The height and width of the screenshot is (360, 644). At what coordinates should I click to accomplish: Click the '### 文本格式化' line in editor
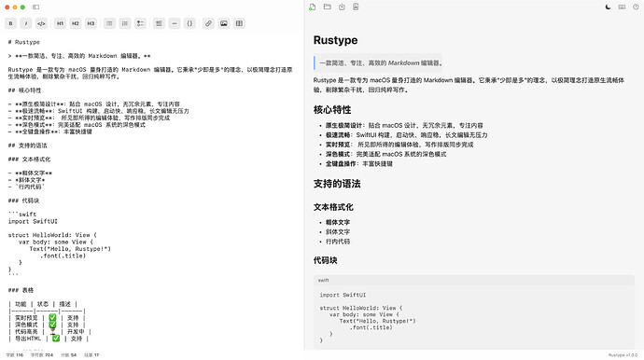pos(30,159)
